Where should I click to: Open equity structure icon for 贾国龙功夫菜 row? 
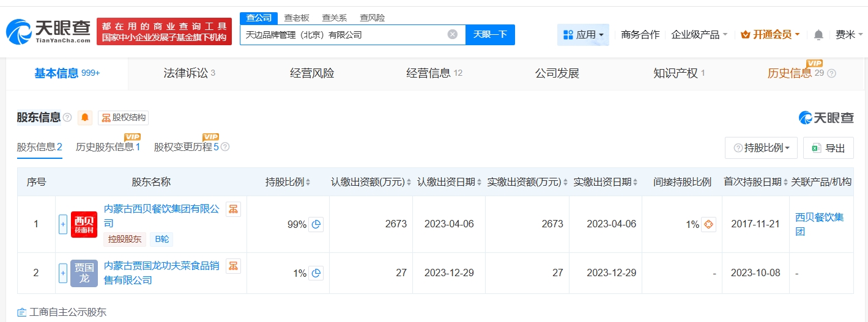[233, 266]
